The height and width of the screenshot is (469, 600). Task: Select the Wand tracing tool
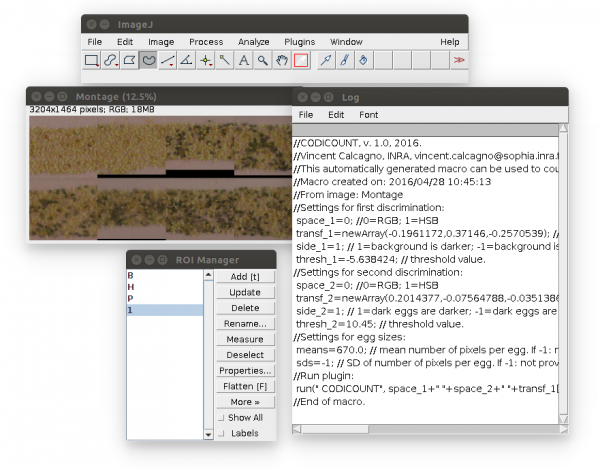pyautogui.click(x=225, y=60)
